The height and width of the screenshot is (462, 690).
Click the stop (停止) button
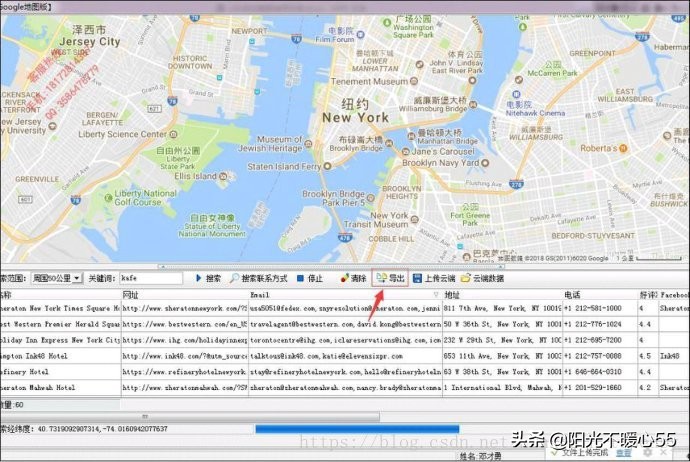[310, 278]
